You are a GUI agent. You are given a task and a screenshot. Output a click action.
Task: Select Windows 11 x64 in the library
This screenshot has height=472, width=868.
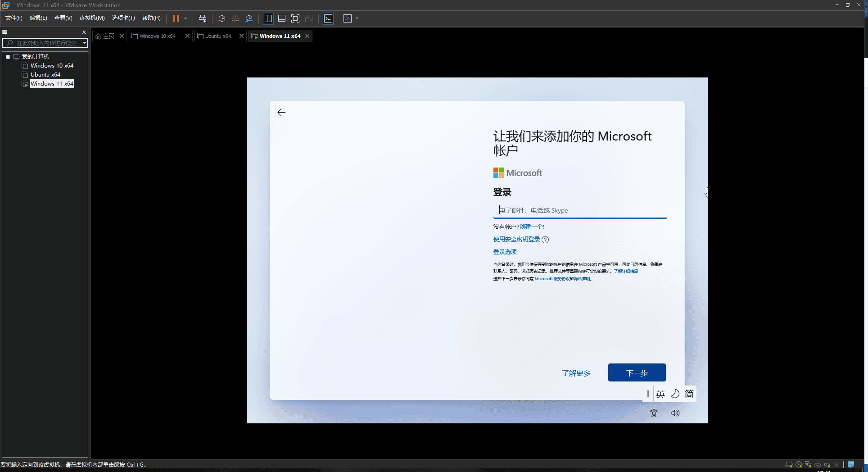52,84
